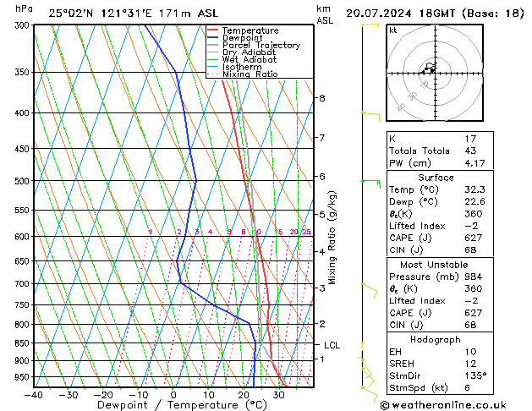Click mixing ratio line label 25

tap(306, 232)
